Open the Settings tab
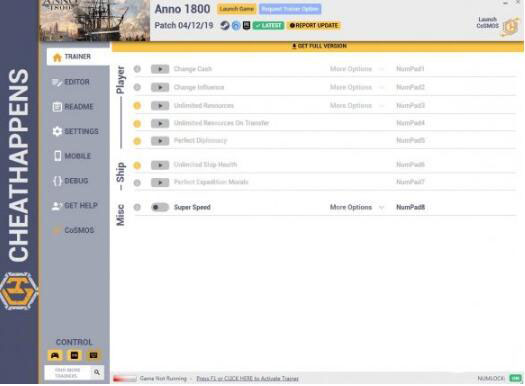This screenshot has height=386, width=525. click(x=76, y=131)
